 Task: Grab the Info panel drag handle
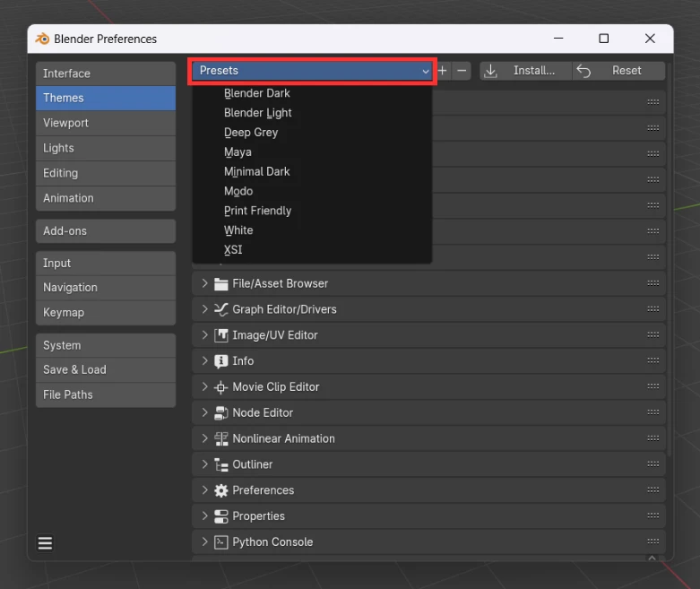(653, 360)
